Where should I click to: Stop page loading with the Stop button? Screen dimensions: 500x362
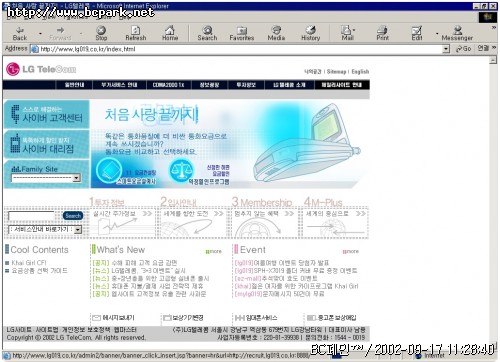pos(101,33)
